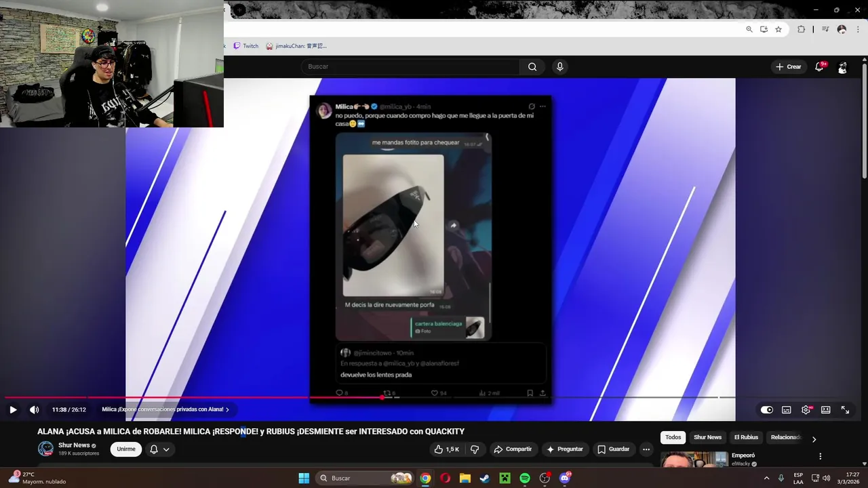
Task: Open the Minecraft taskbar icon
Action: [505, 479]
